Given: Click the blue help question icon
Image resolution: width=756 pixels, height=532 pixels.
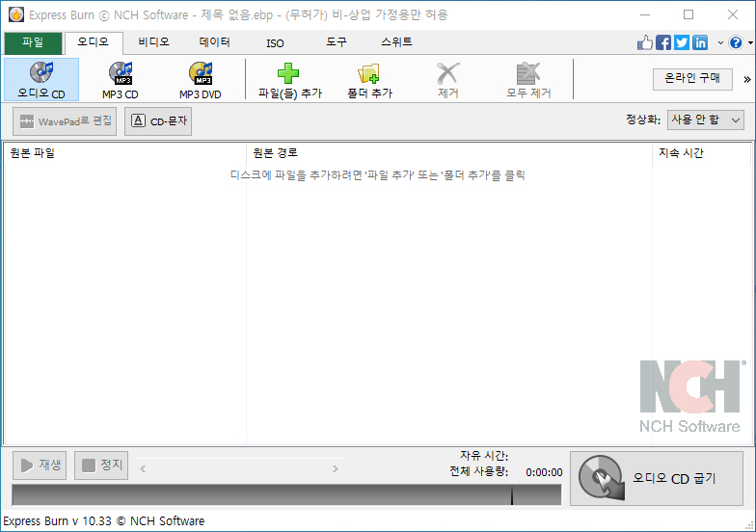Looking at the screenshot, I should (736, 42).
